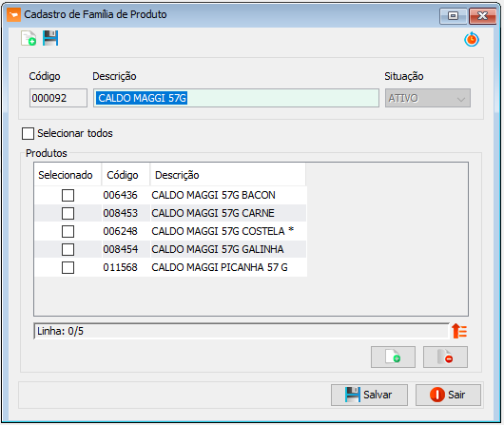Open the Situação ATIVO dropdown

tap(428, 98)
